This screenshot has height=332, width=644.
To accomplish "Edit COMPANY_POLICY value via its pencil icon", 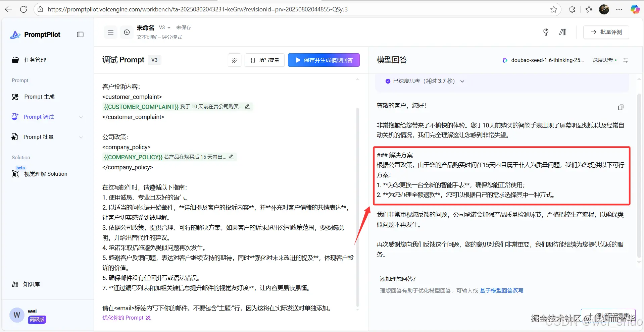I will pyautogui.click(x=231, y=157).
